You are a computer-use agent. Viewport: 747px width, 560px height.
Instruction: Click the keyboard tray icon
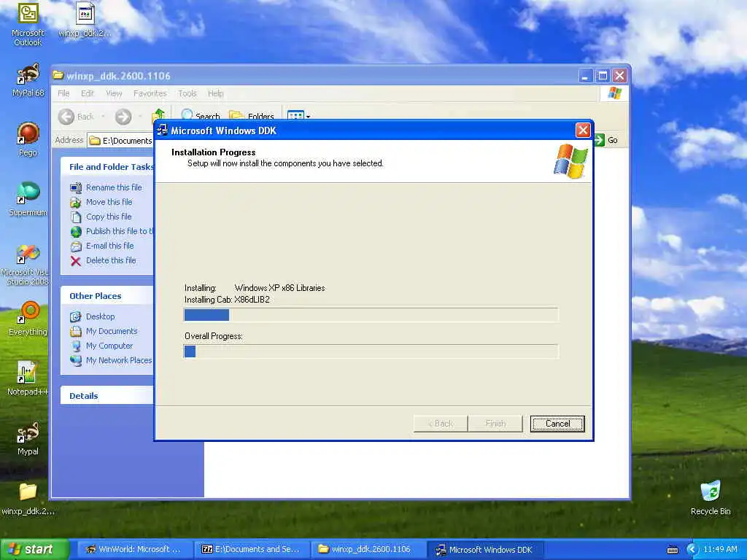click(x=672, y=550)
